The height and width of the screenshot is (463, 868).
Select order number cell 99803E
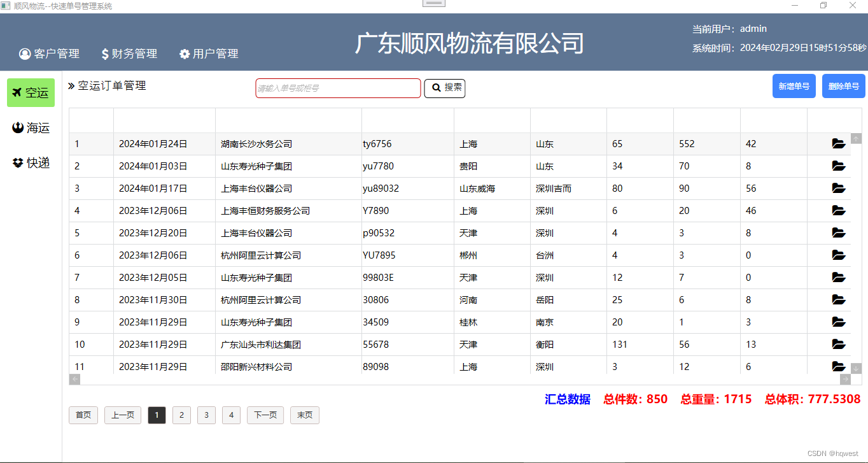pos(378,278)
